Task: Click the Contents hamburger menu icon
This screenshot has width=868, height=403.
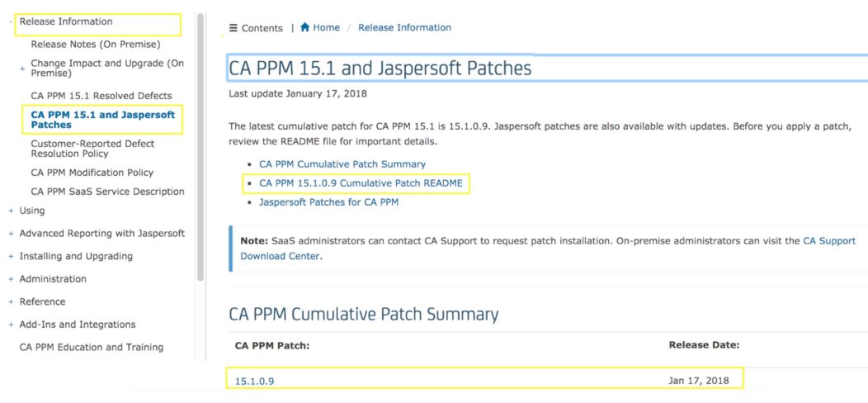Action: [x=233, y=28]
